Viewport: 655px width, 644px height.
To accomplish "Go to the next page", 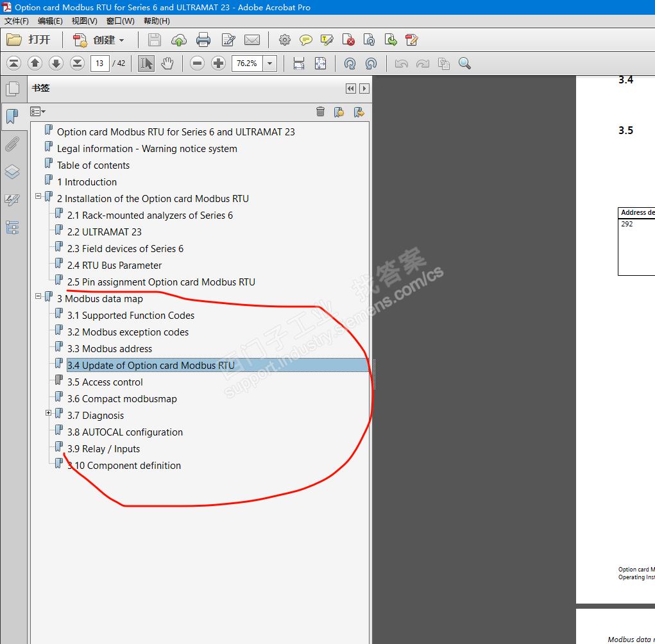I will point(56,64).
